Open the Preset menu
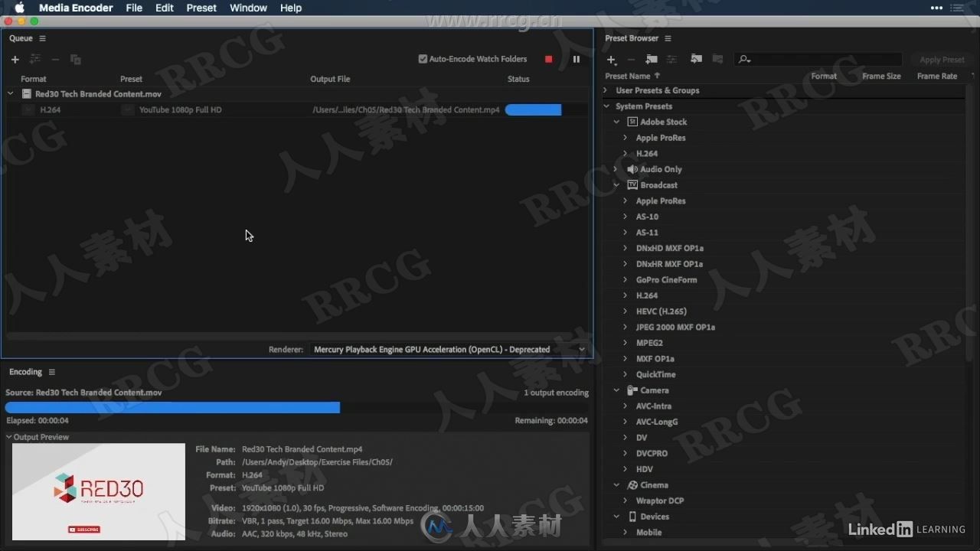 (x=201, y=8)
